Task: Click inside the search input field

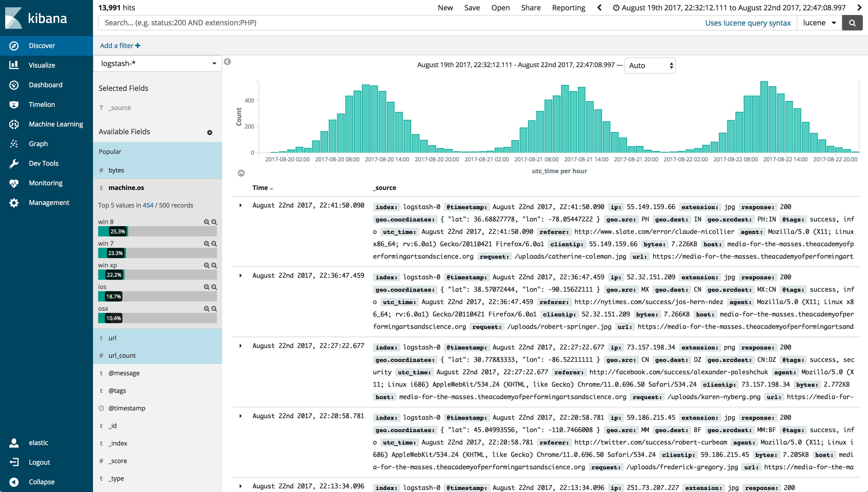Action: (x=338, y=23)
